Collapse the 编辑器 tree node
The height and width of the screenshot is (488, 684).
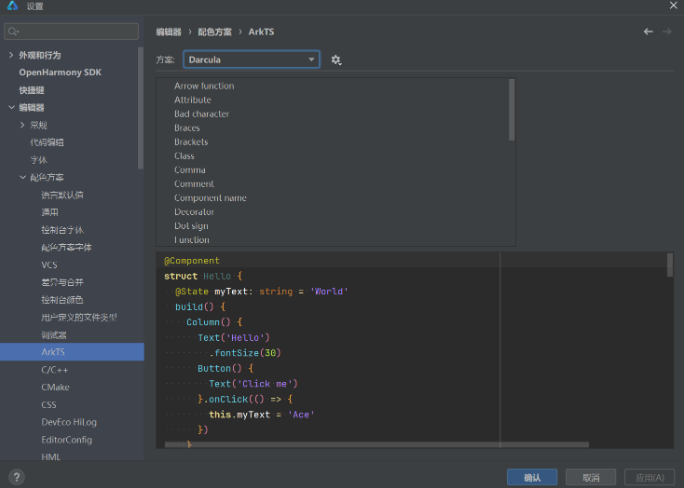coord(11,107)
